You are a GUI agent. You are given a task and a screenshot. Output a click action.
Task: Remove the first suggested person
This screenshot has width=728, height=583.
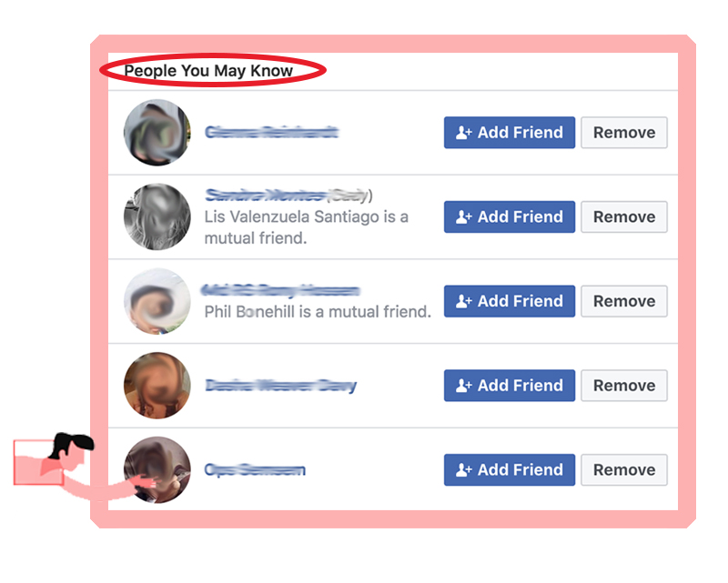point(624,132)
